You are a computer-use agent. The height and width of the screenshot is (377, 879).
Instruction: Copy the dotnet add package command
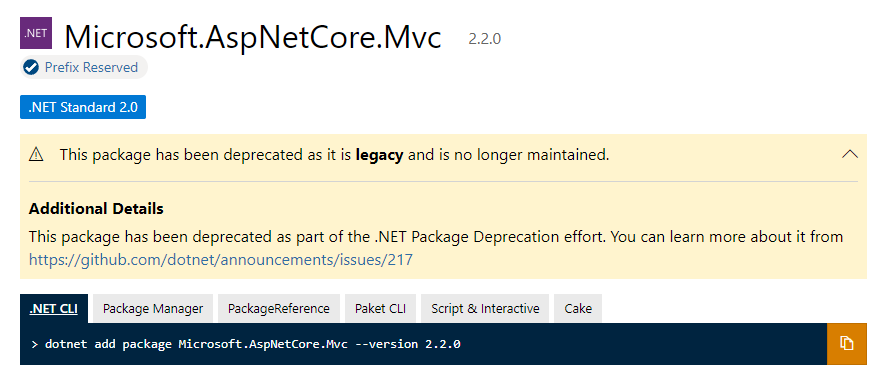click(846, 343)
